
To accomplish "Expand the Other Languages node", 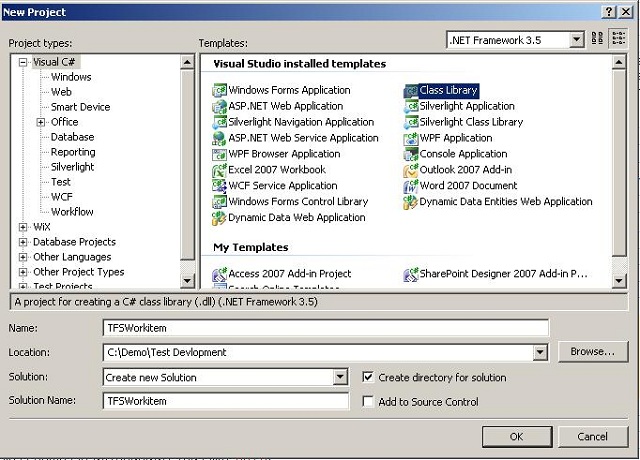I will 23,257.
